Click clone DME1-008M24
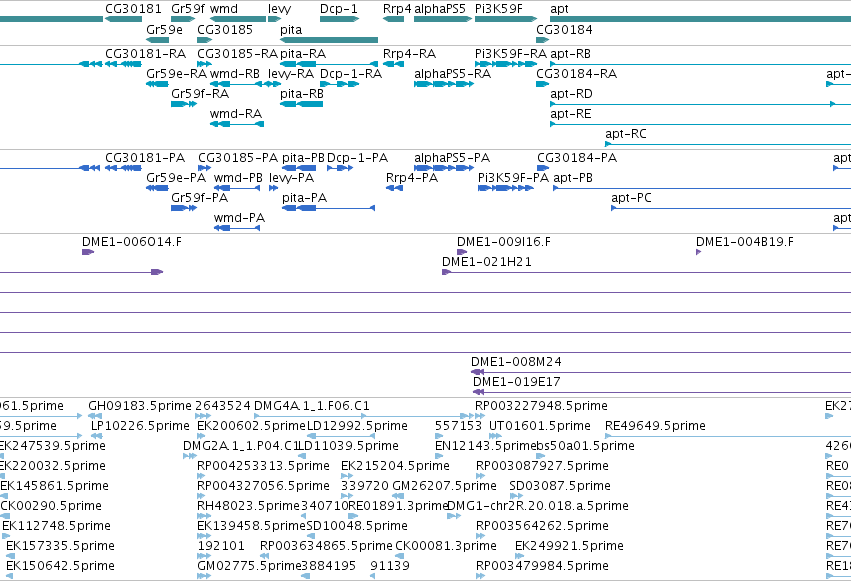This screenshot has height=581, width=851. [516, 362]
